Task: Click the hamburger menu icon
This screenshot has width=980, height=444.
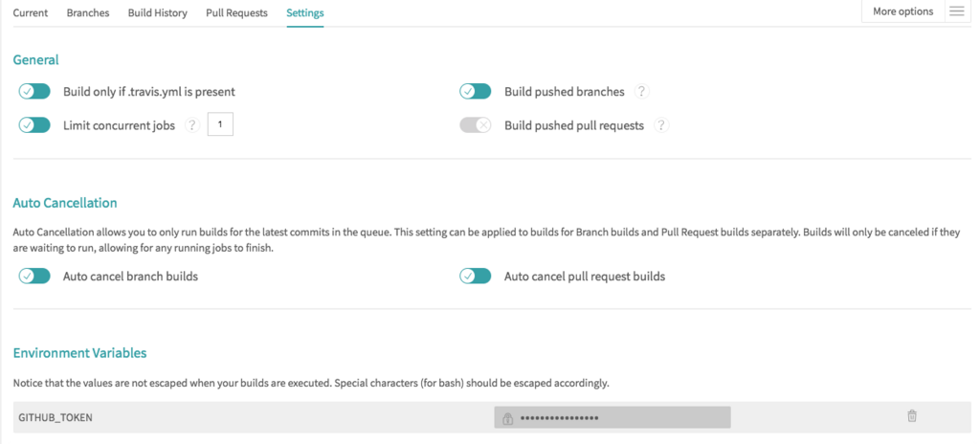Action: [956, 11]
